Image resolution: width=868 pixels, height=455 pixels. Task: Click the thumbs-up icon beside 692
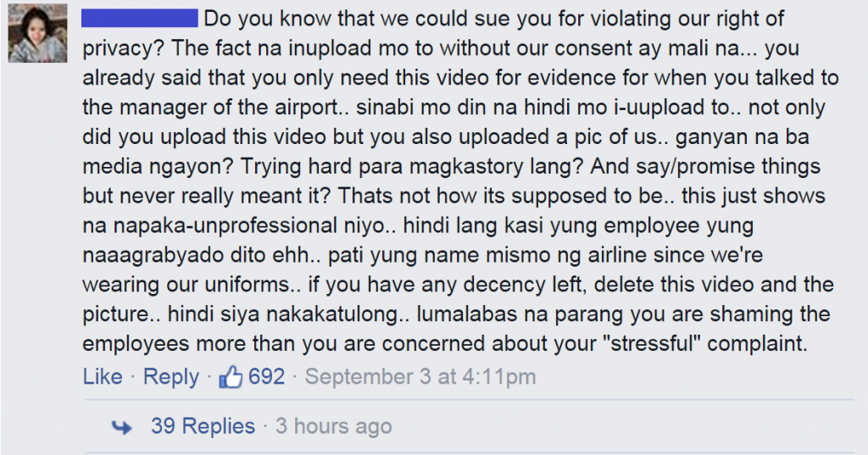(x=231, y=377)
